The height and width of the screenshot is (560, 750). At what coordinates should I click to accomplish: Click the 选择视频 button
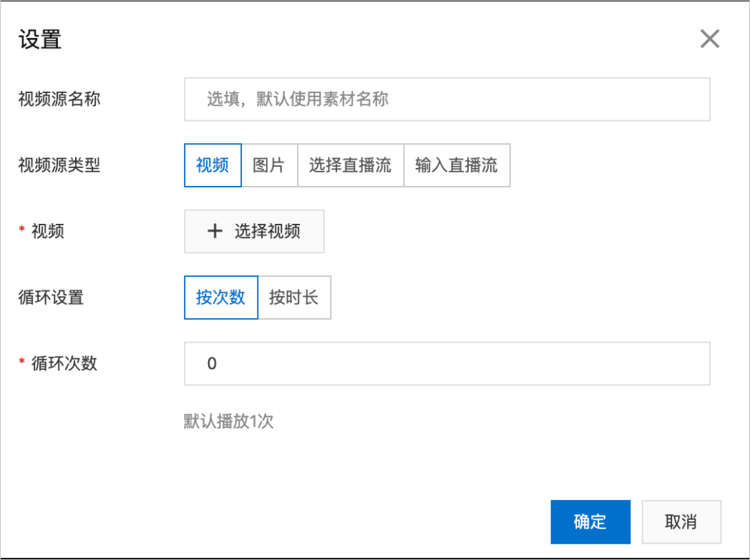pos(254,231)
